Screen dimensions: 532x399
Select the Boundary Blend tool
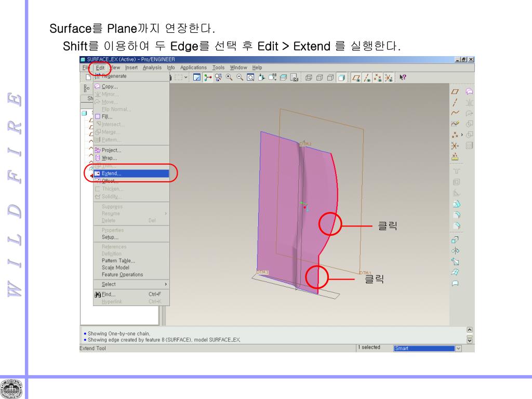pyautogui.click(x=455, y=272)
